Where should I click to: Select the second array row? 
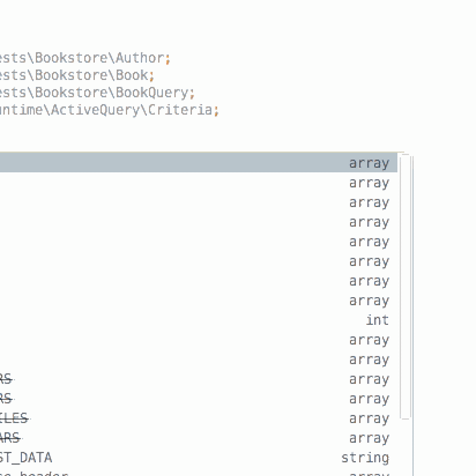198,183
